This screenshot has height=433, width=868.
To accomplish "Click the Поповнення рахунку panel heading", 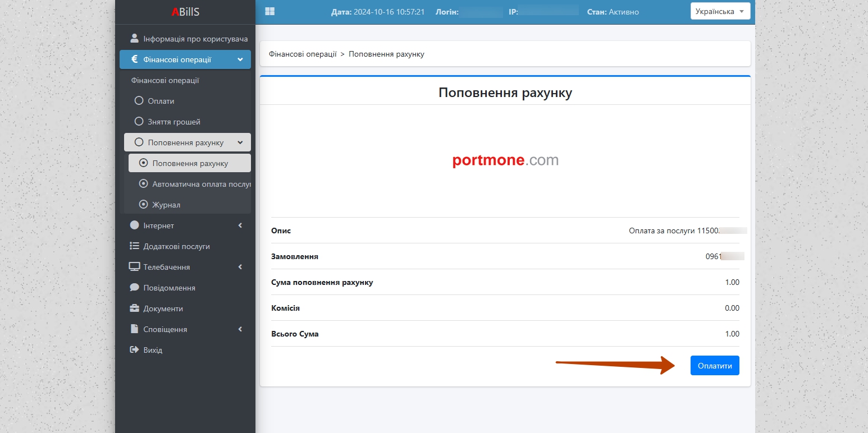I will pyautogui.click(x=505, y=93).
